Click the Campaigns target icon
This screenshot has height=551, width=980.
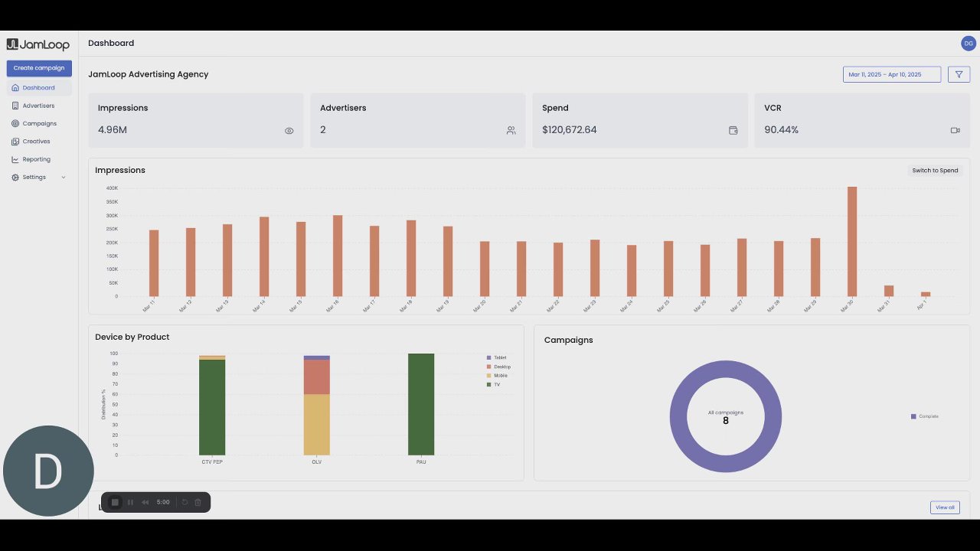15,123
